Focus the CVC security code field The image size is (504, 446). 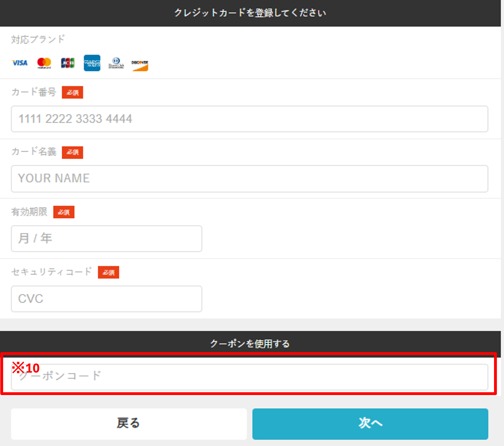[106, 299]
